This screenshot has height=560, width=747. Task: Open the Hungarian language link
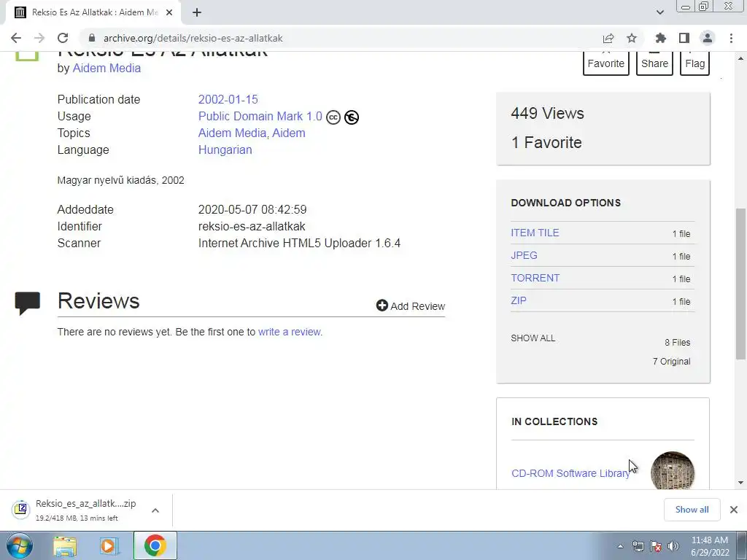(x=225, y=149)
